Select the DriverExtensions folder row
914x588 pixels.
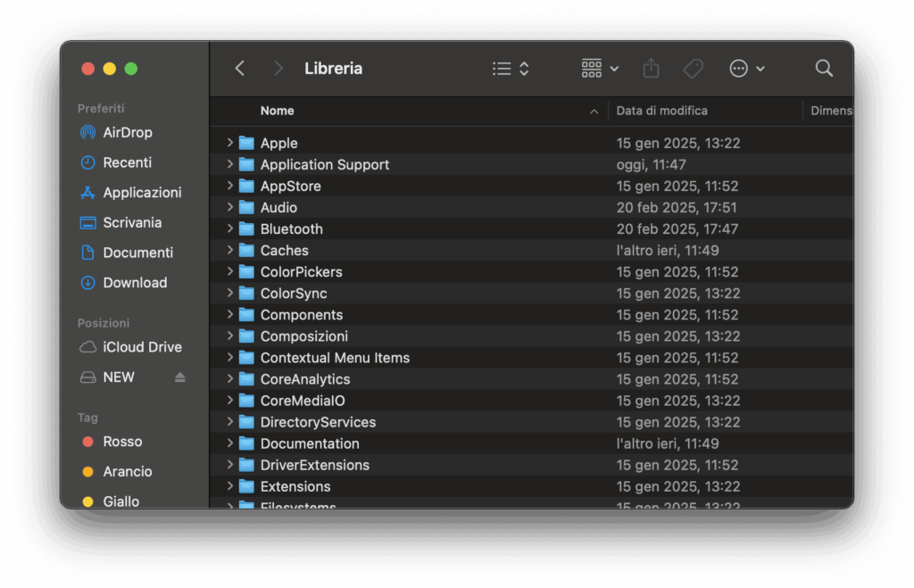tap(532, 465)
